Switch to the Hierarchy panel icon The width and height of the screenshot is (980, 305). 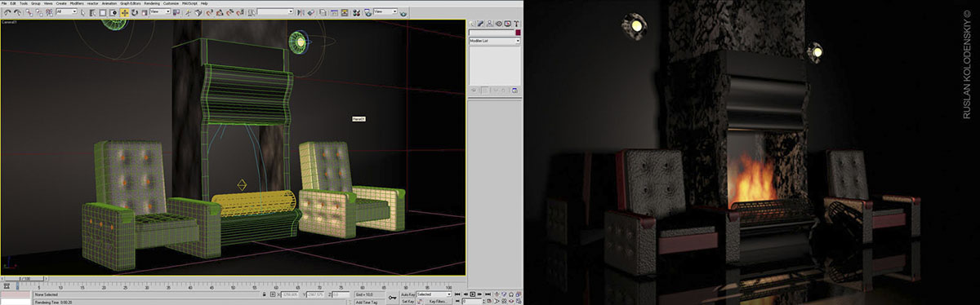click(489, 24)
